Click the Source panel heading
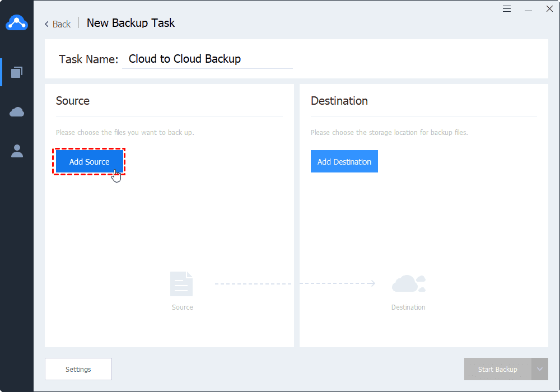The width and height of the screenshot is (560, 392). coord(73,101)
